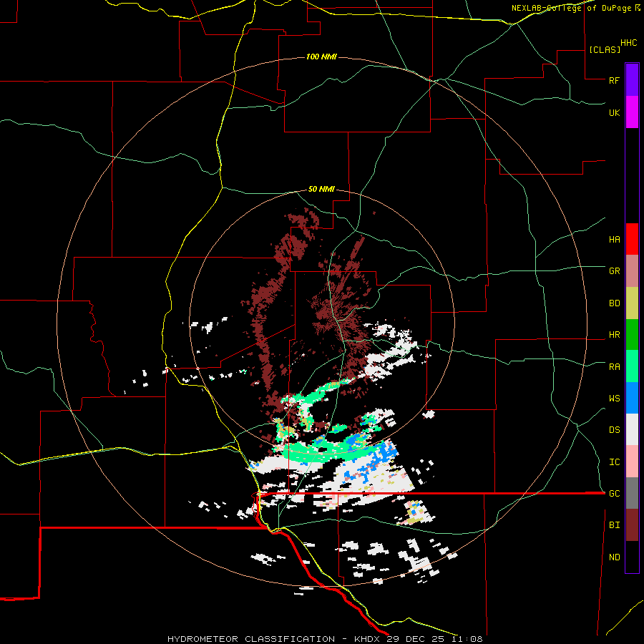
Task: Click the "HHC" product code text
Action: [x=629, y=43]
